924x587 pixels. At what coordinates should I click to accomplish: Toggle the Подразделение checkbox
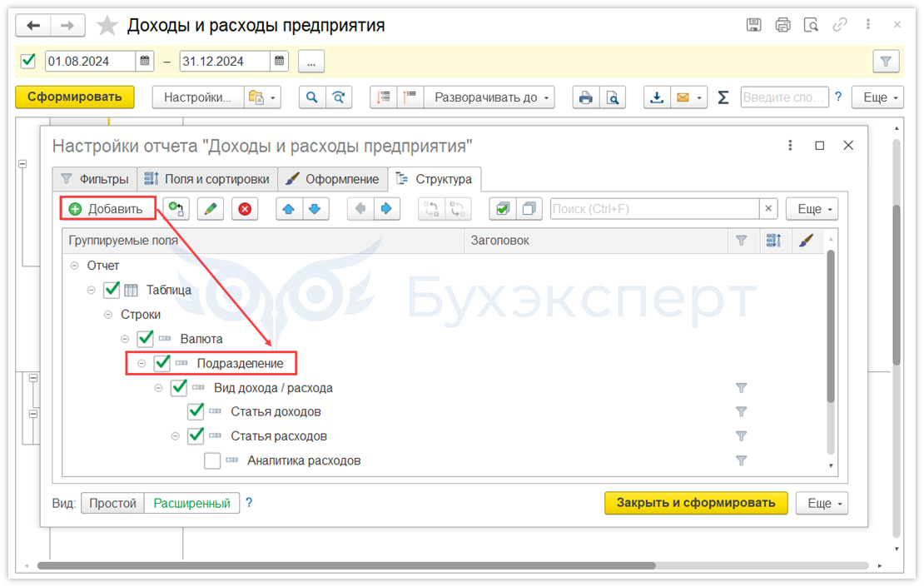pos(162,363)
